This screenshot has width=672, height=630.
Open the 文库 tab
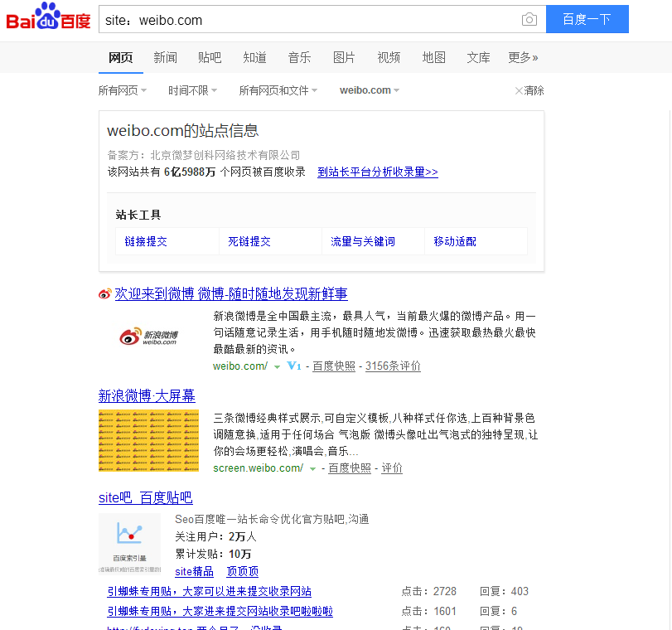478,57
